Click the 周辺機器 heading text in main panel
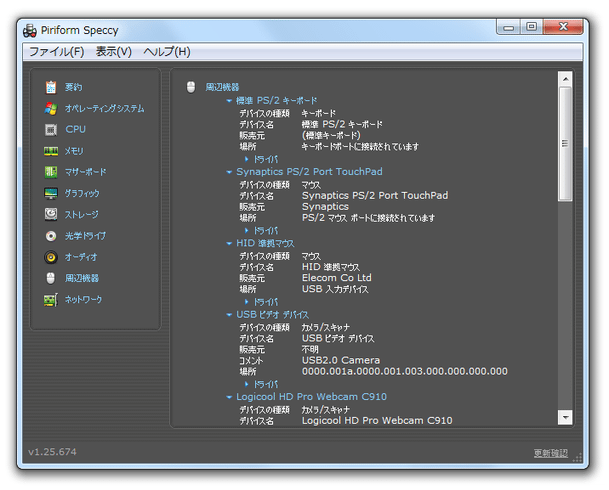 pos(222,87)
